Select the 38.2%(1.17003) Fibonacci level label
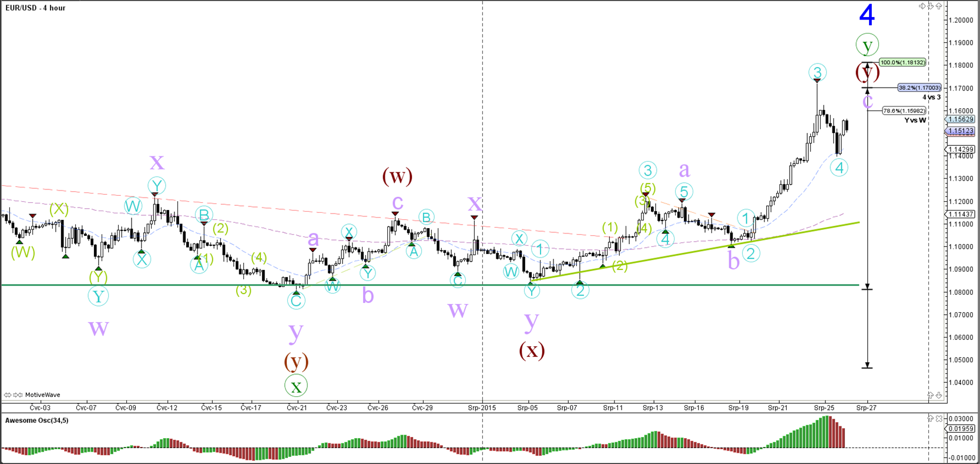980x464 pixels. pyautogui.click(x=919, y=88)
